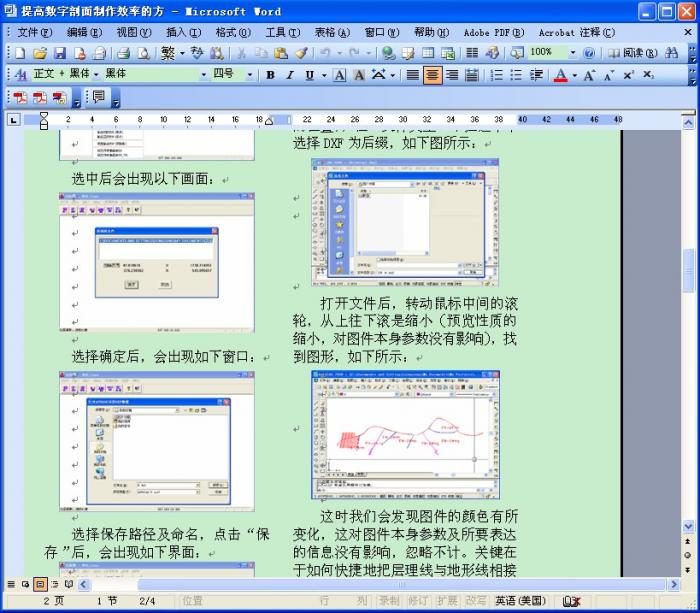Click 英语(美国) language in status bar
This screenshot has height=613, width=700.
[520, 601]
